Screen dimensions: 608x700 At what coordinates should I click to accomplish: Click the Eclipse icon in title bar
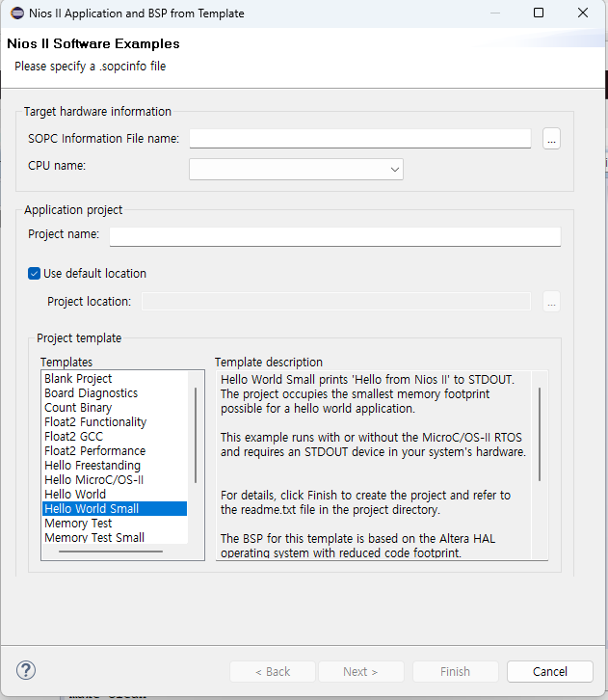pos(17,13)
